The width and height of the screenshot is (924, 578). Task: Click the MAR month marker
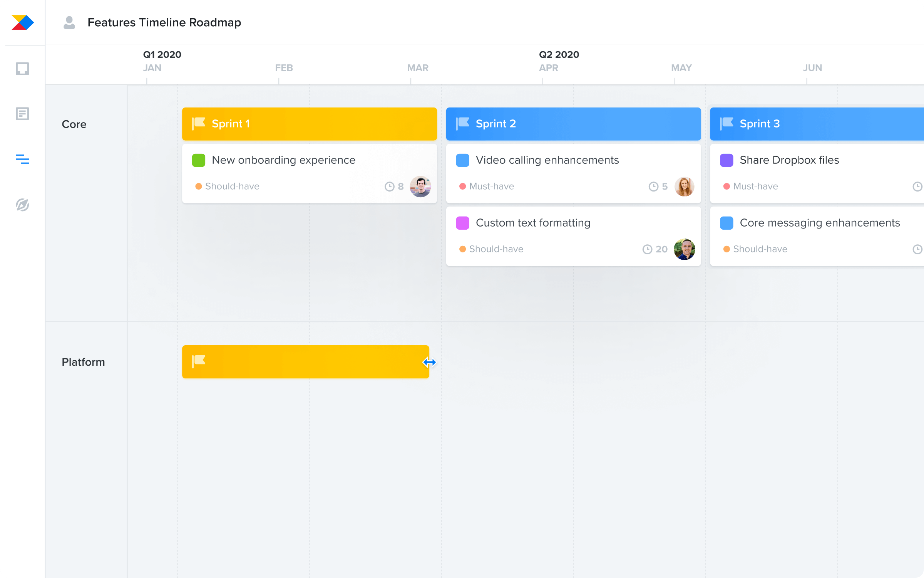pos(418,68)
